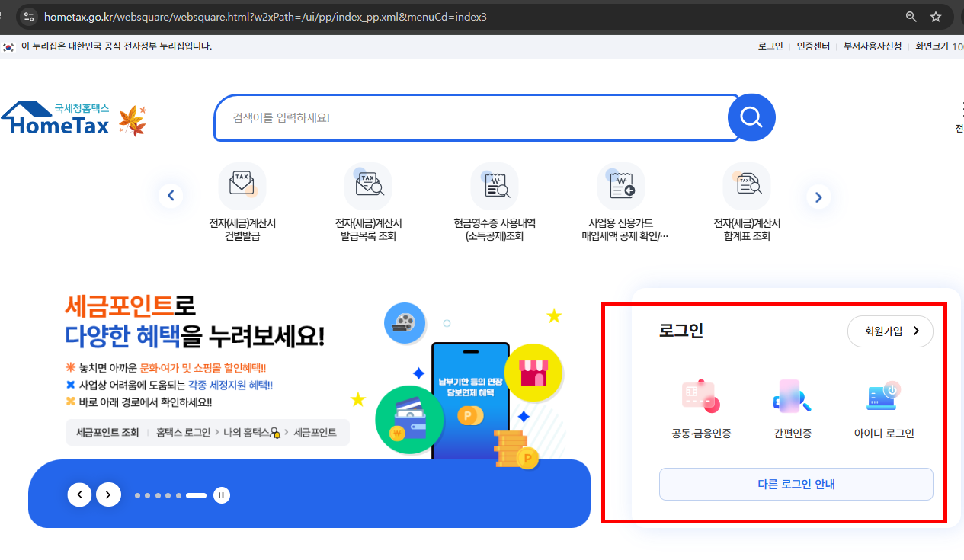
Task: Click the 사업용 신용카드 매입세액 공제 icon
Action: click(620, 185)
